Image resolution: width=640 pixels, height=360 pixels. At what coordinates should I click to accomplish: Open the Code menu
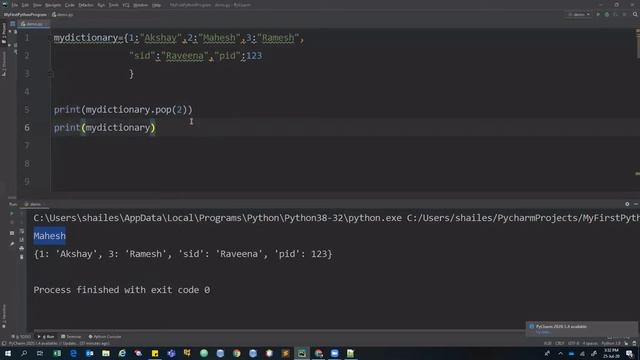point(70,5)
